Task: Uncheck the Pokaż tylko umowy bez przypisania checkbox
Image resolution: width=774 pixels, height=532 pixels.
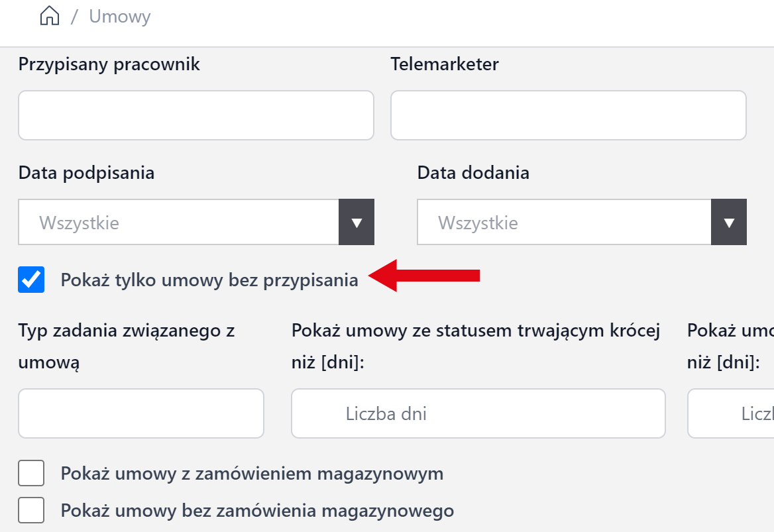Action: pyautogui.click(x=32, y=280)
